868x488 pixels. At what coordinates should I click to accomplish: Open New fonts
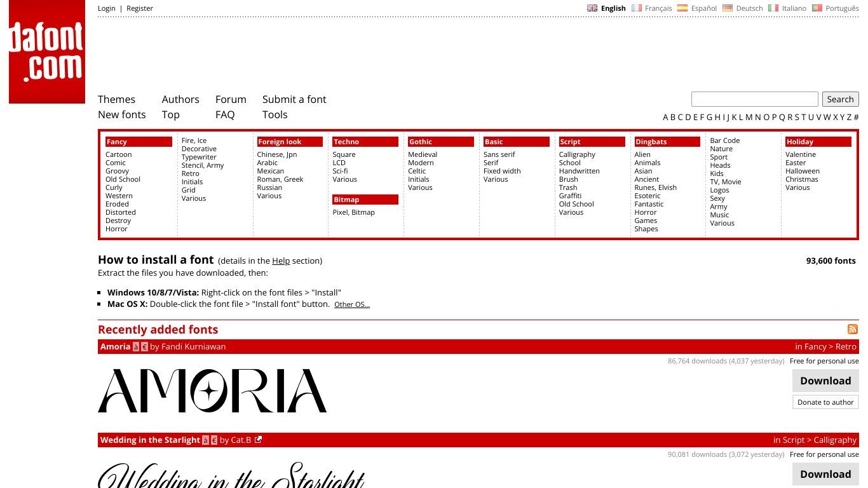[x=122, y=114]
